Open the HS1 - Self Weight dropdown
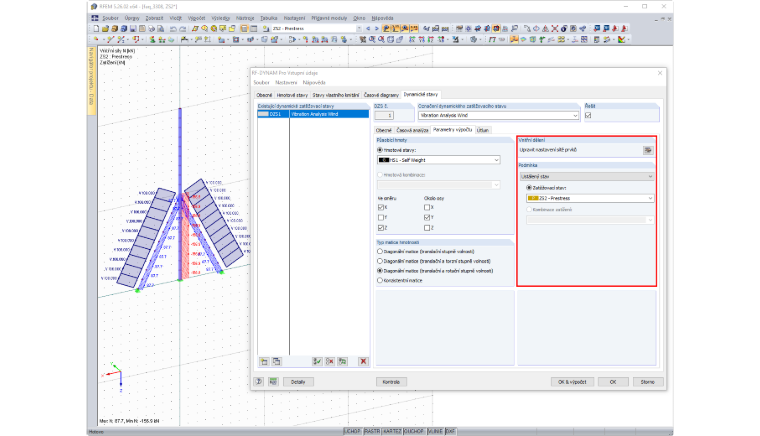This screenshot has height=436, width=760. tap(496, 160)
